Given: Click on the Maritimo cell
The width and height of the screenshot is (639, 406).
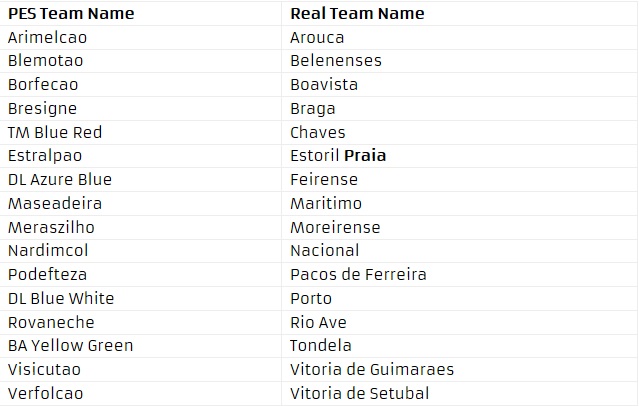Looking at the screenshot, I should click(x=326, y=203).
